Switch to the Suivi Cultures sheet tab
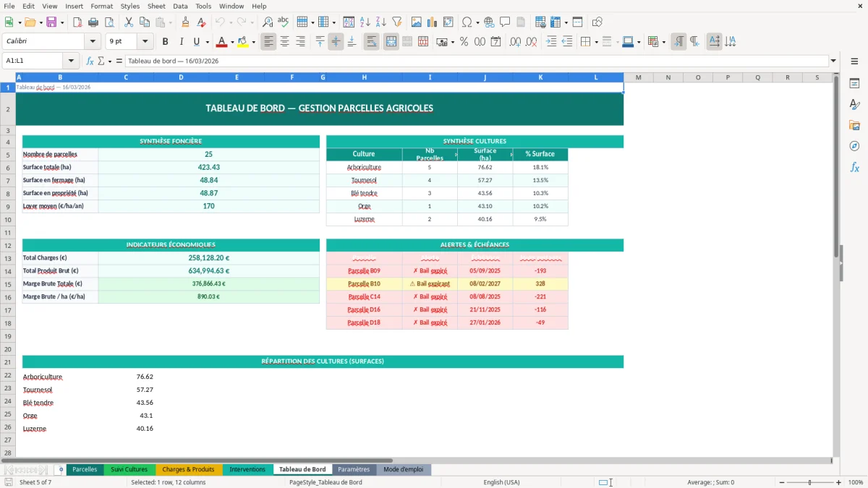The image size is (868, 488). pos(129,470)
